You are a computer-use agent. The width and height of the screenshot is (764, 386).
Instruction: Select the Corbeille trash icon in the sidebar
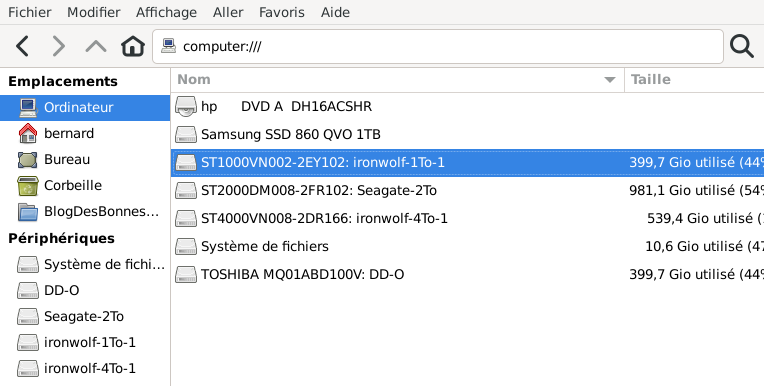pos(28,186)
